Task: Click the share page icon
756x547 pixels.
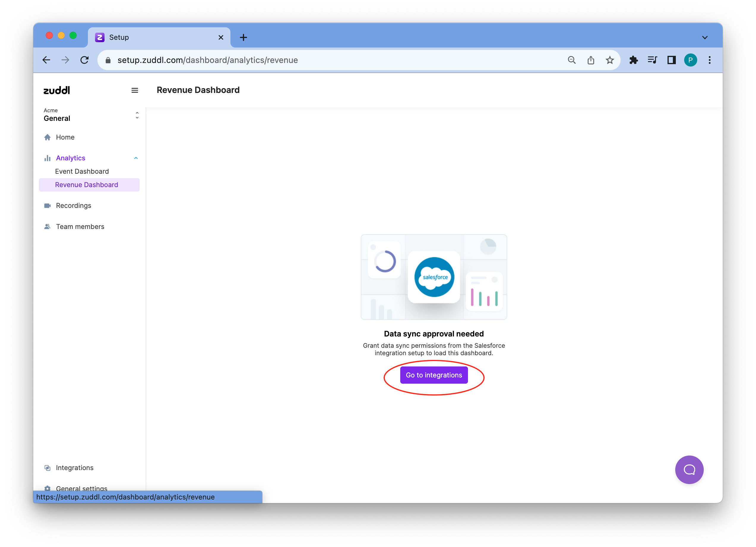Action: pyautogui.click(x=591, y=60)
